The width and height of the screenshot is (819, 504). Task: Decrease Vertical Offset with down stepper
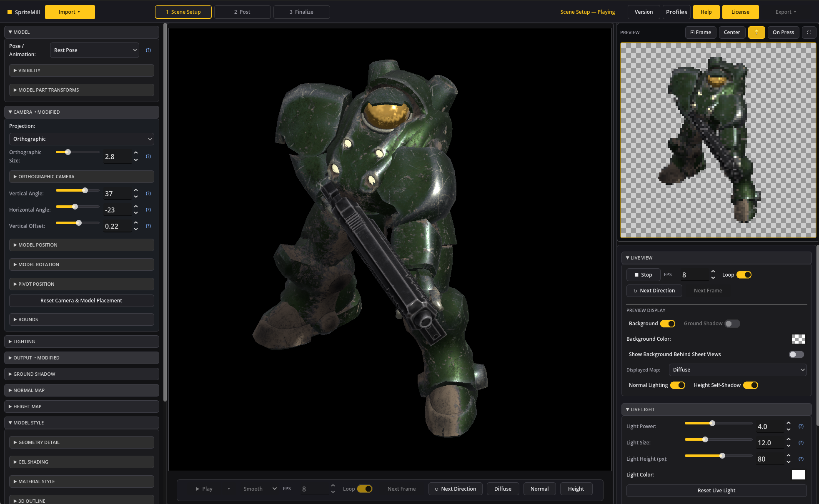[136, 230]
